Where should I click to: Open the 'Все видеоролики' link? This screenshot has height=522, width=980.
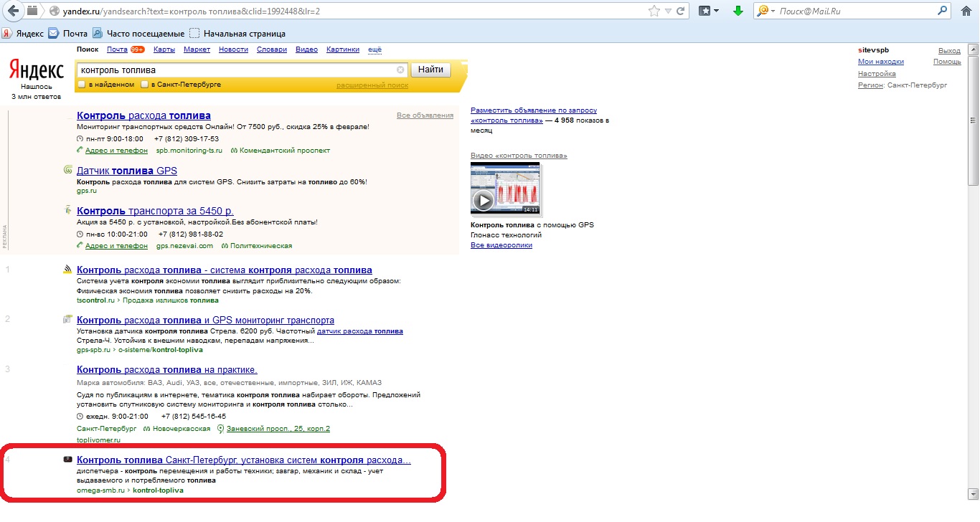[x=501, y=245]
